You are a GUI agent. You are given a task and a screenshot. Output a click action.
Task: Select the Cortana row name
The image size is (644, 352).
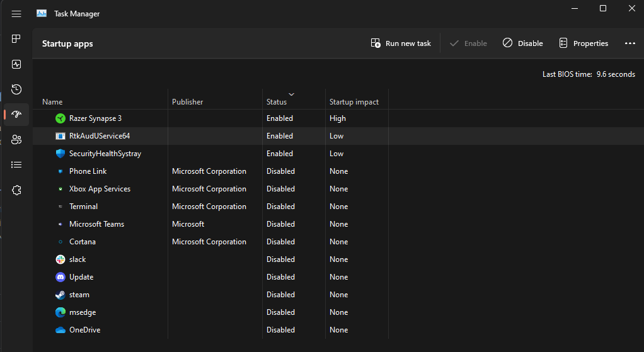(83, 242)
